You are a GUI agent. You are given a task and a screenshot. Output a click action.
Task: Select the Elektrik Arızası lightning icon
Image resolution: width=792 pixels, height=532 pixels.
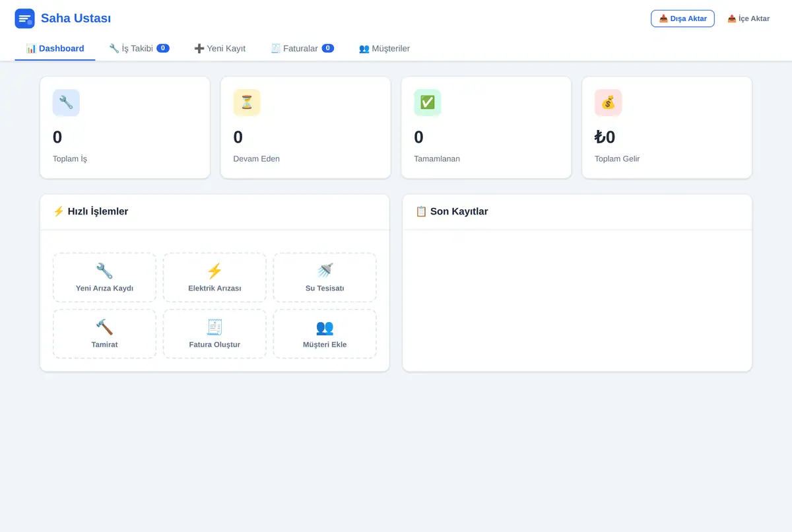point(214,271)
